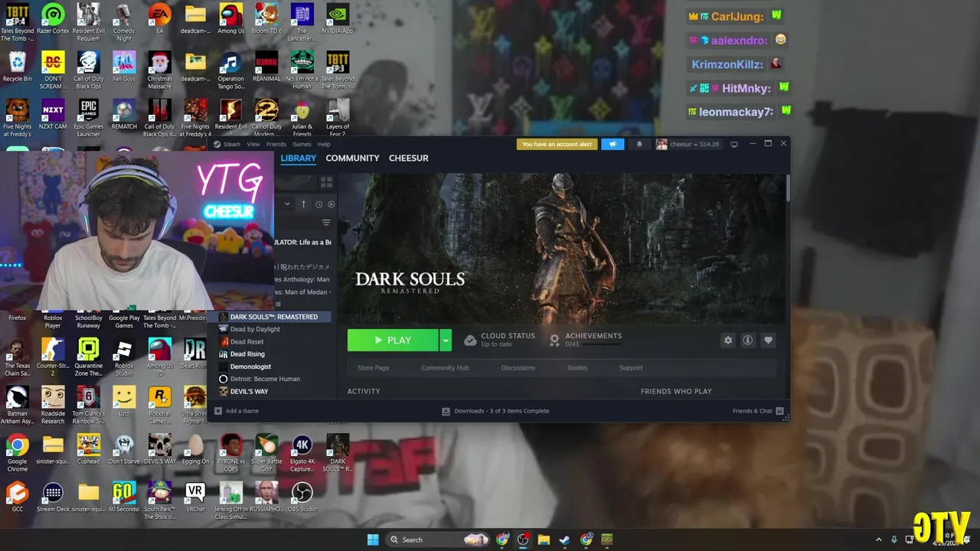Click the Rockstar Games desktop icon
Viewport: 980px width, 551px height.
pyautogui.click(x=159, y=406)
